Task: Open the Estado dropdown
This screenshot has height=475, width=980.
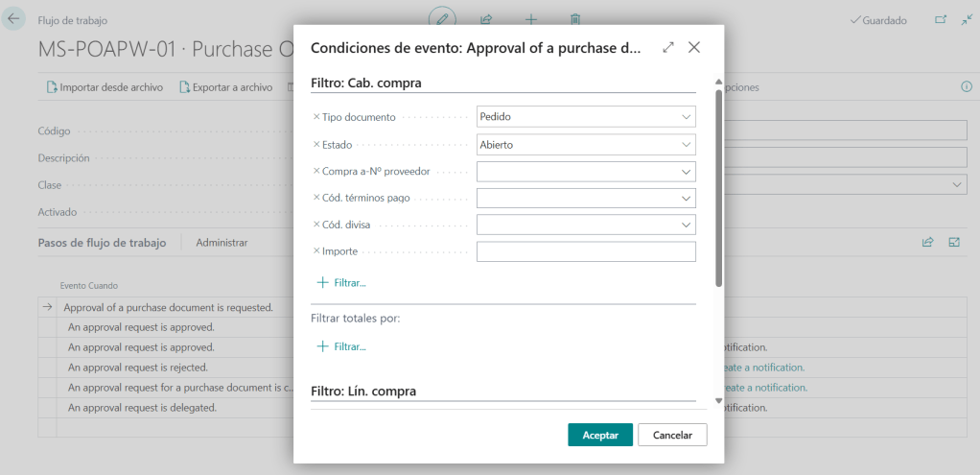Action: 686,145
